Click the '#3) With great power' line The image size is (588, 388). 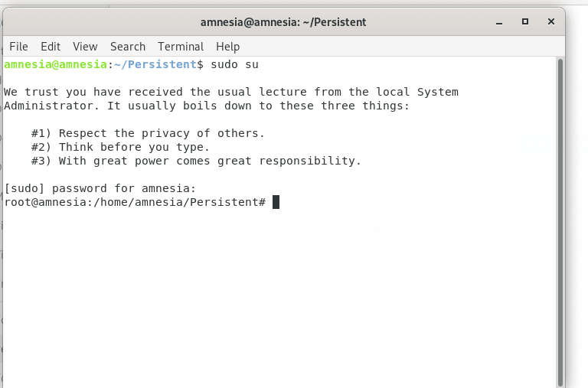(196, 161)
